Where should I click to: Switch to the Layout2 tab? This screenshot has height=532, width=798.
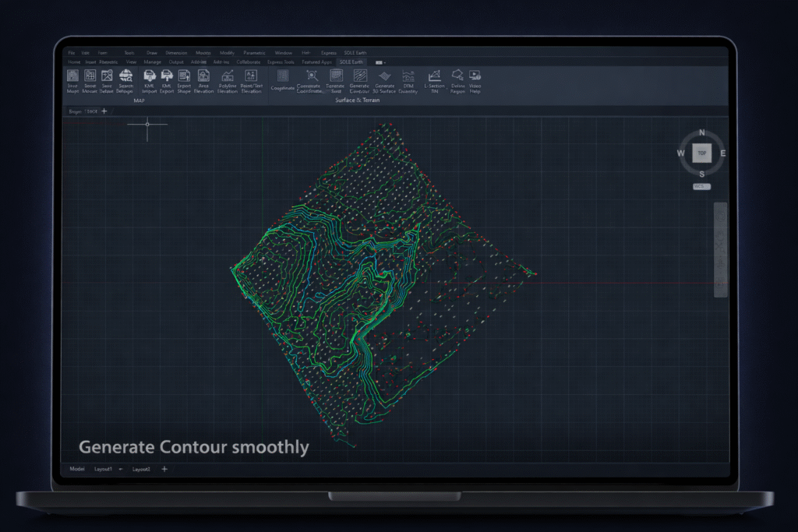click(140, 470)
